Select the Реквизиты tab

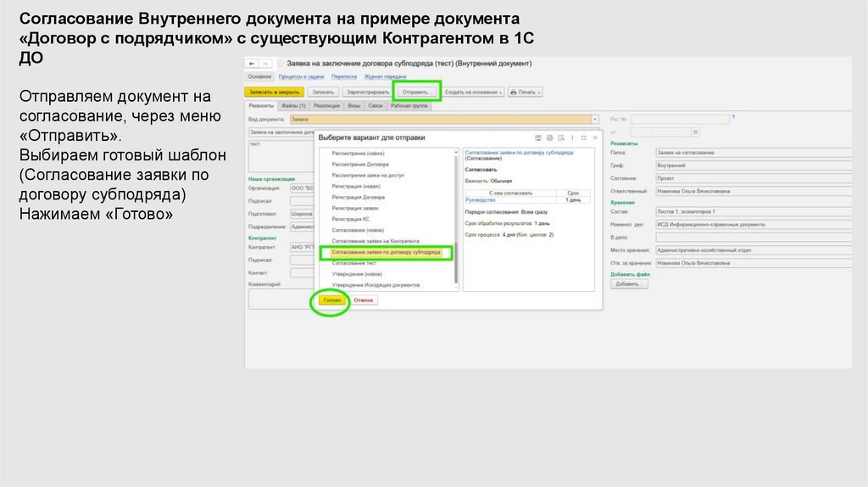pos(261,106)
